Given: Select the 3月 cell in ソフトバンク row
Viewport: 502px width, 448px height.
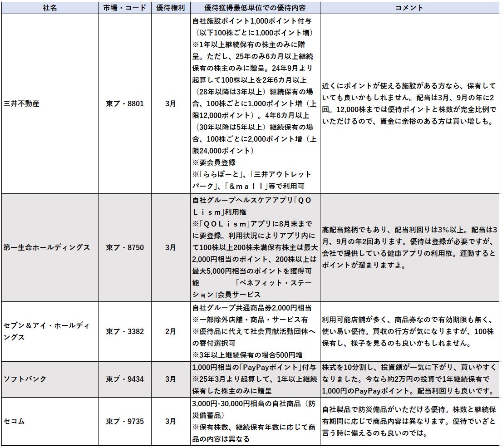Looking at the screenshot, I should [171, 379].
